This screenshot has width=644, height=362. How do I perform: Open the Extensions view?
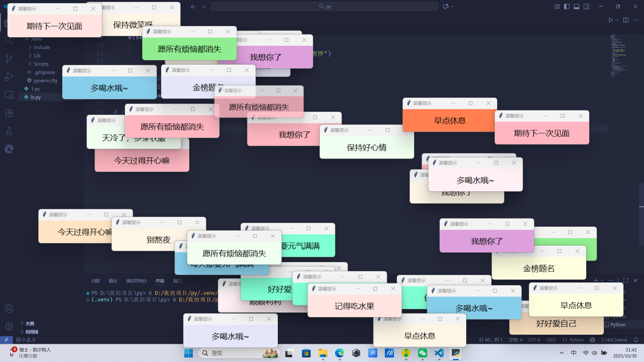[9, 113]
